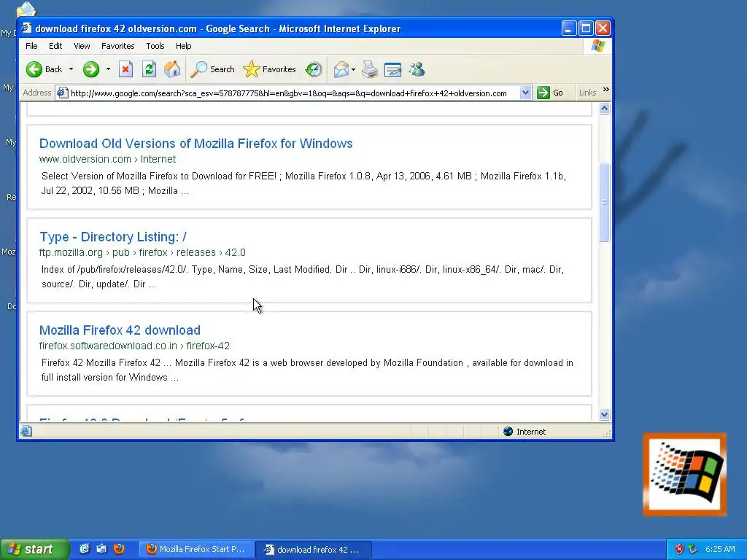The width and height of the screenshot is (747, 560).
Task: Click the www.oldversion.com › Internet text
Action: [x=107, y=159]
